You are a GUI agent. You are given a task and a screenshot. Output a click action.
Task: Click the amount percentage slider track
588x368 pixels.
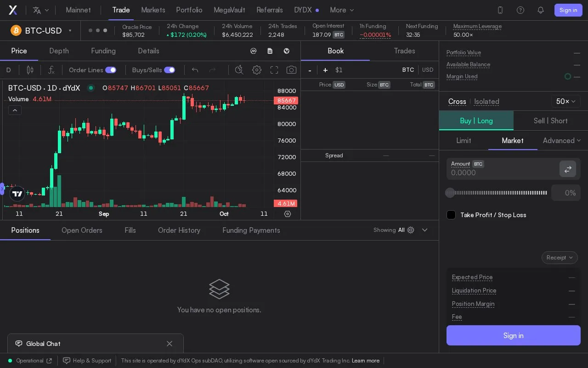[x=497, y=193]
